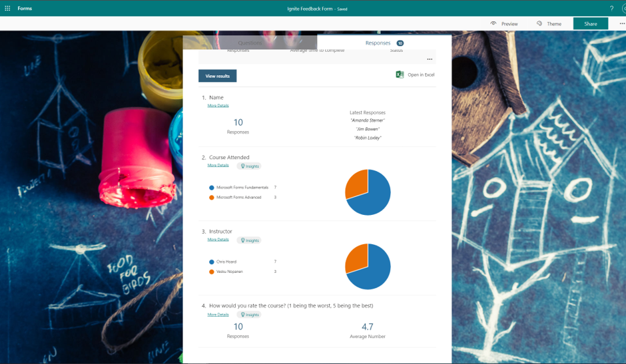
Task: Open More Details for course rating question
Action: (218, 315)
